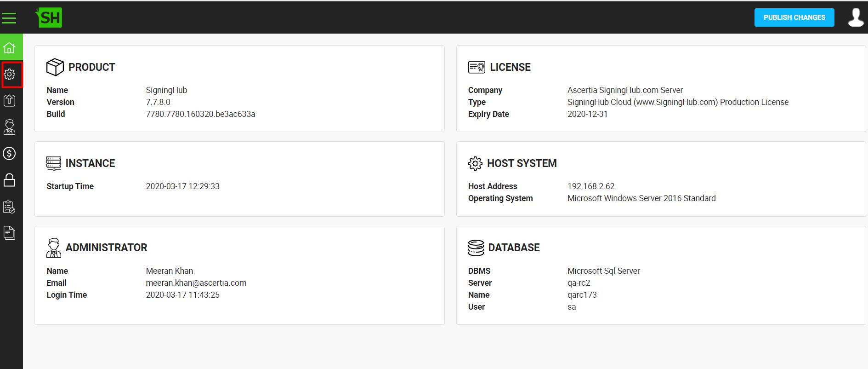Select startup time 2020-03-17 12:29:33
The width and height of the screenshot is (868, 369).
pyautogui.click(x=182, y=186)
